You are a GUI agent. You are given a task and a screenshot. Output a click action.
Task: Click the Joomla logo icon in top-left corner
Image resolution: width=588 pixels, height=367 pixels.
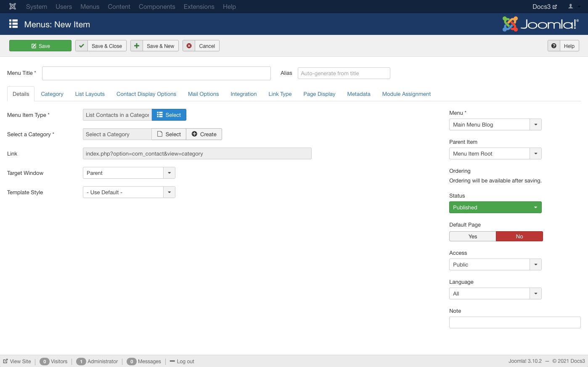click(x=13, y=7)
